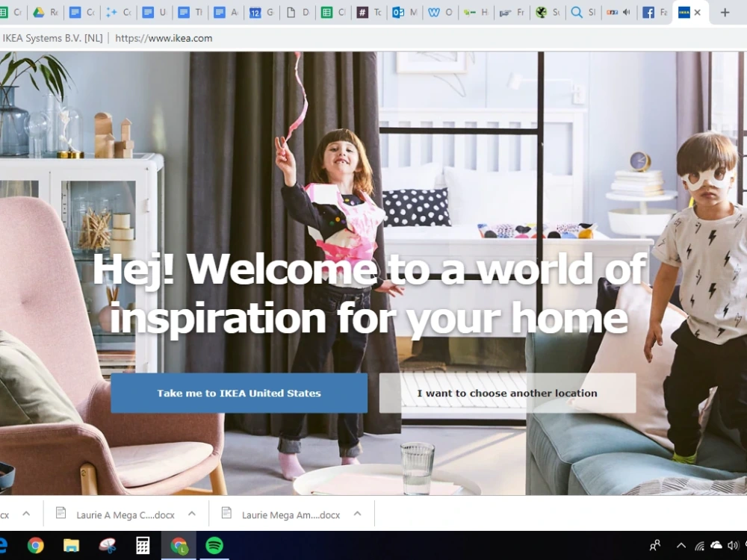
Task: Open the Snipping Tool from taskbar
Action: click(107, 545)
